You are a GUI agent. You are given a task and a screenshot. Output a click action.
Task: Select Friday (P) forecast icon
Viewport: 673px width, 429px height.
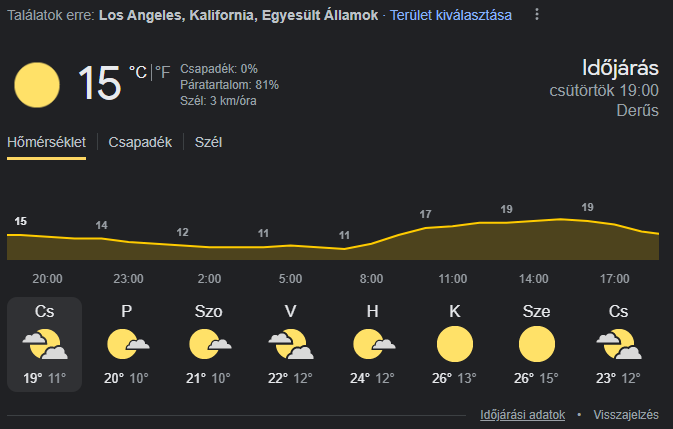pyautogui.click(x=127, y=345)
